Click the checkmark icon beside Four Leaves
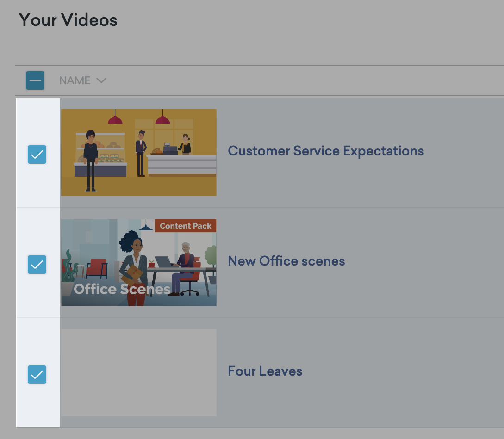This screenshot has width=504, height=439. coord(37,375)
